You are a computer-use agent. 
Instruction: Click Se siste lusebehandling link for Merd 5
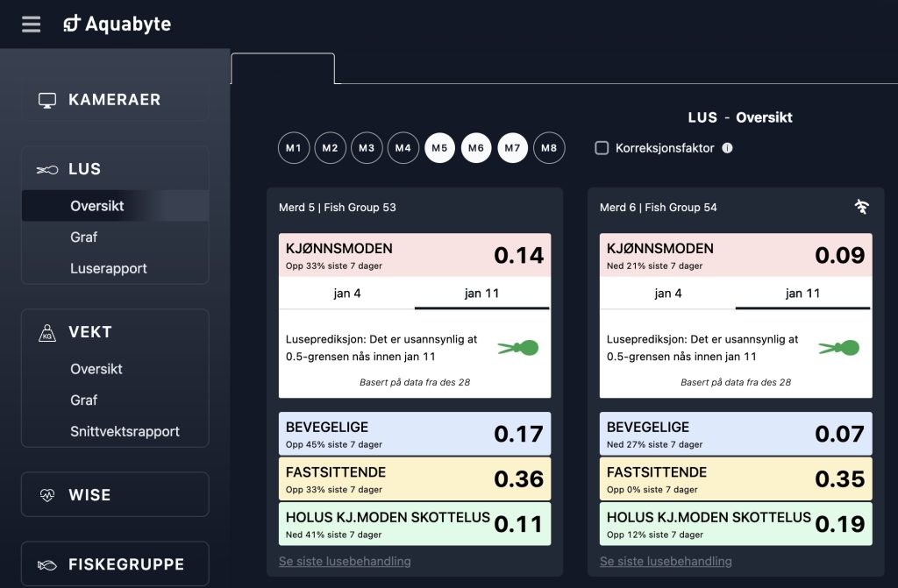[x=345, y=561]
